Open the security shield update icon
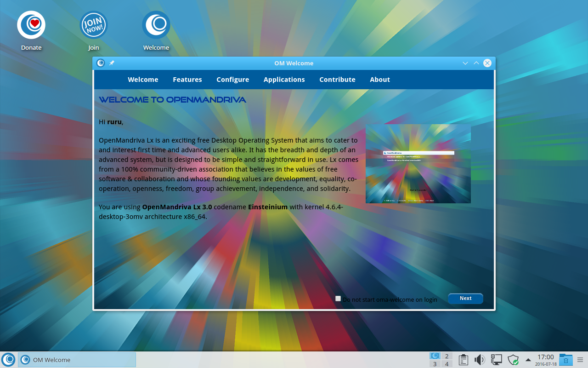The image size is (588, 368). [513, 360]
